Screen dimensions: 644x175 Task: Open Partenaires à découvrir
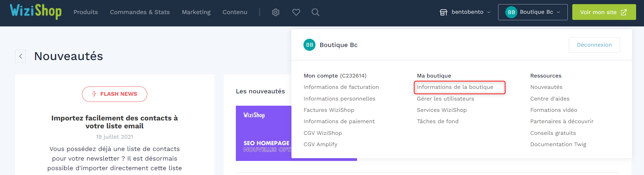tap(562, 121)
